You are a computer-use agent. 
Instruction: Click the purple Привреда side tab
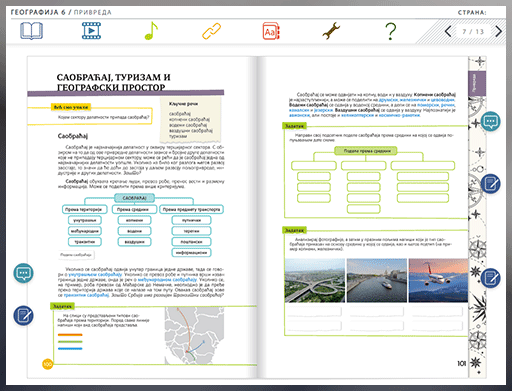tap(477, 83)
